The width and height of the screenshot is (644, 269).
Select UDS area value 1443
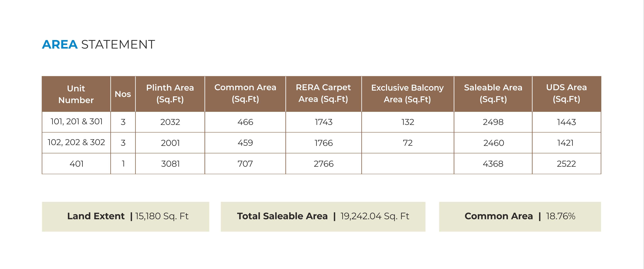tap(566, 122)
